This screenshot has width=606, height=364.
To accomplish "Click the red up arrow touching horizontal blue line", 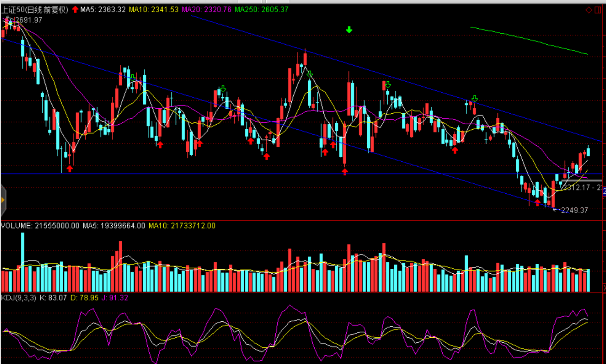I will coord(345,172).
